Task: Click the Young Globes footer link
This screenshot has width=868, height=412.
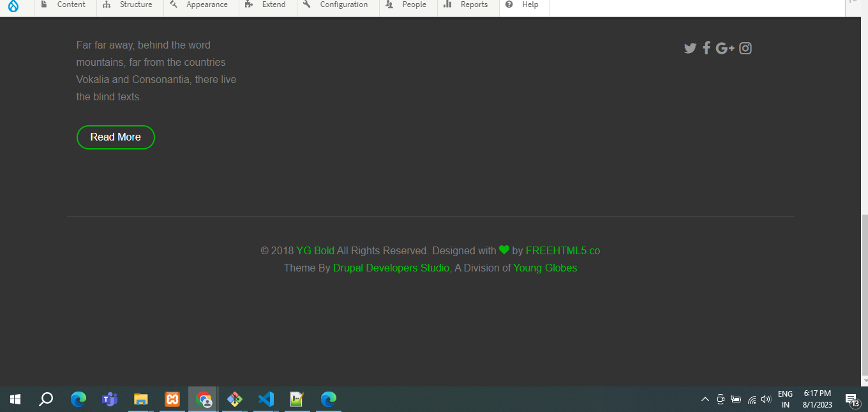Action: click(545, 268)
